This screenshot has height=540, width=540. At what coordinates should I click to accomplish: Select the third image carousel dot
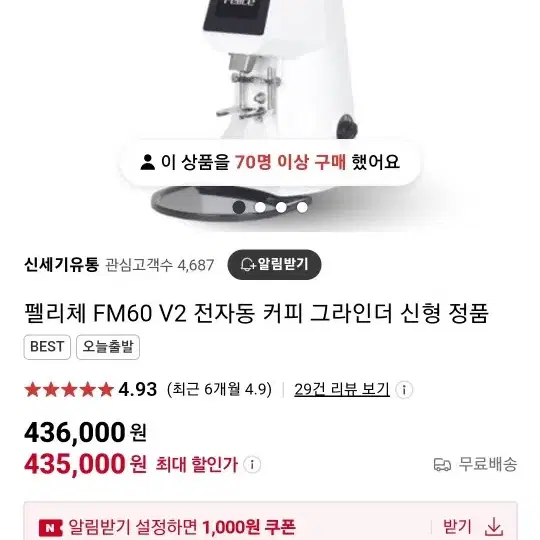click(x=281, y=207)
